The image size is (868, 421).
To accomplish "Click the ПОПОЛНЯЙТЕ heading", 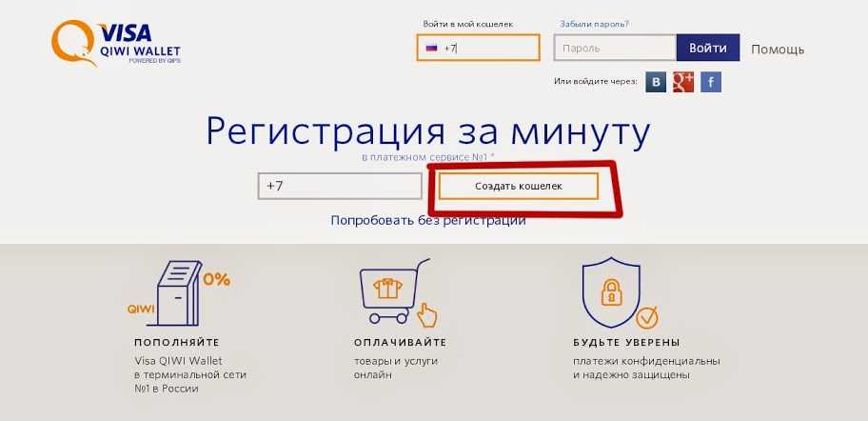I will (x=177, y=342).
